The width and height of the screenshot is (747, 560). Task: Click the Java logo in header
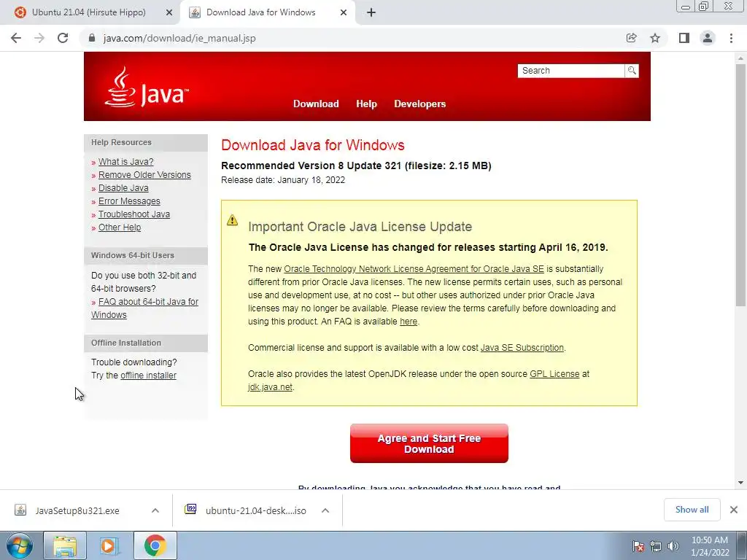point(146,87)
